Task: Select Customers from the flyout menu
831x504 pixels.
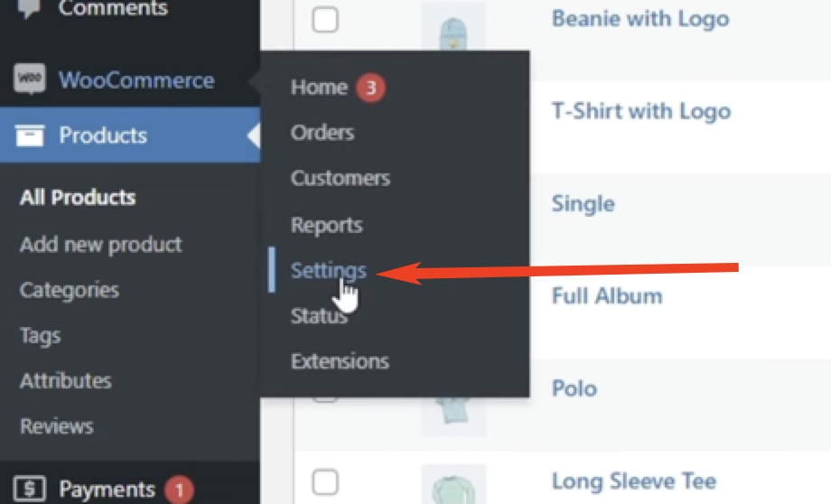Action: [341, 178]
